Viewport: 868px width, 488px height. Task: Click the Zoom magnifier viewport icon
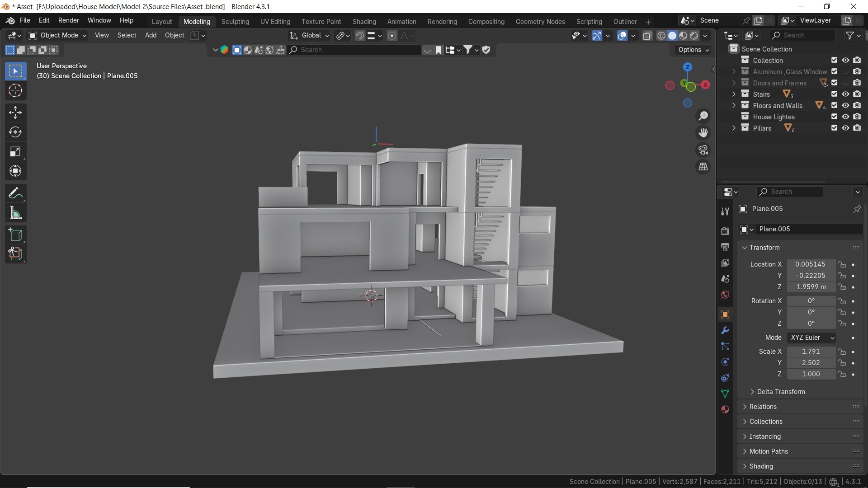(x=703, y=116)
